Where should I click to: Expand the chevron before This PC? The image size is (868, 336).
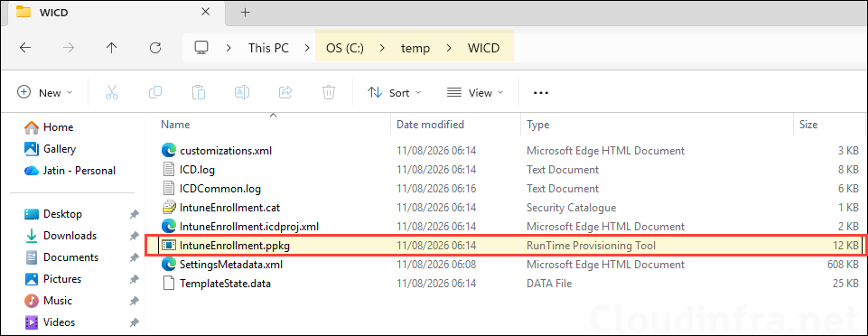[229, 48]
